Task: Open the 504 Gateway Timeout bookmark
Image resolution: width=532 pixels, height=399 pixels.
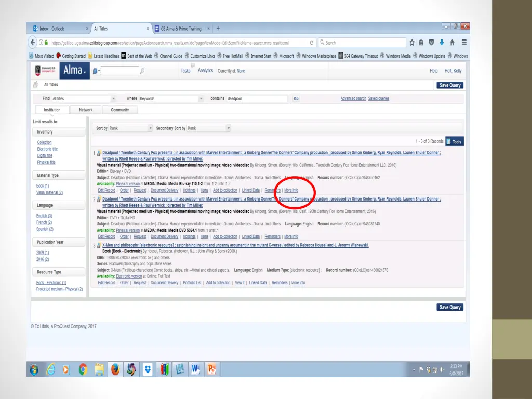Action: (357, 56)
